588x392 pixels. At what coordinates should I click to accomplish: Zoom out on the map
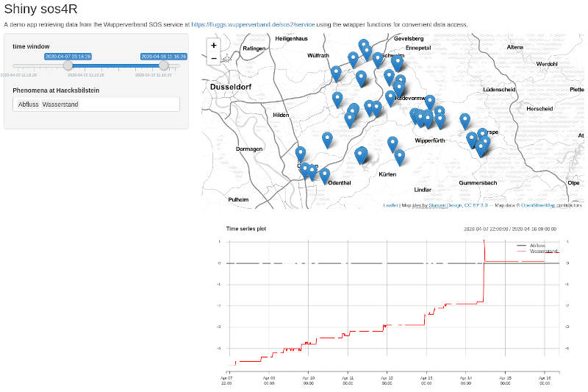[x=214, y=59]
